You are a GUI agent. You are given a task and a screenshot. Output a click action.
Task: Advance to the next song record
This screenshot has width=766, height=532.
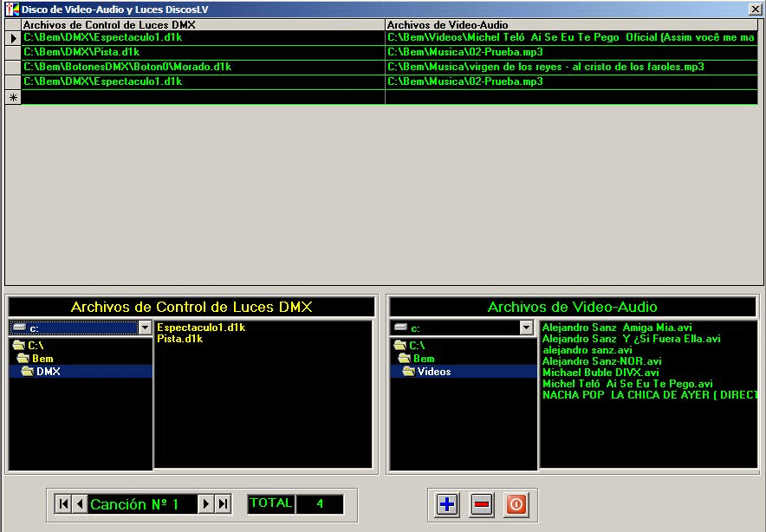205,503
